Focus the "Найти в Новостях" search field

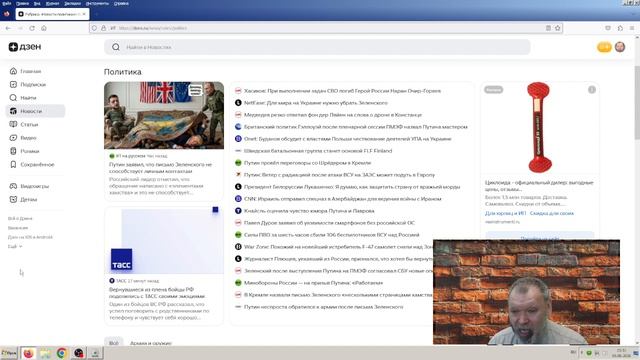[317, 47]
